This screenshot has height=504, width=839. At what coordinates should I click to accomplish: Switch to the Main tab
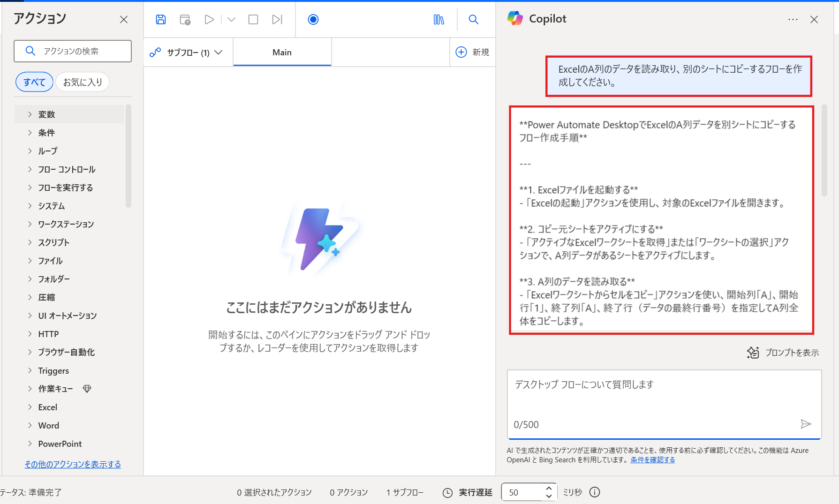[282, 53]
